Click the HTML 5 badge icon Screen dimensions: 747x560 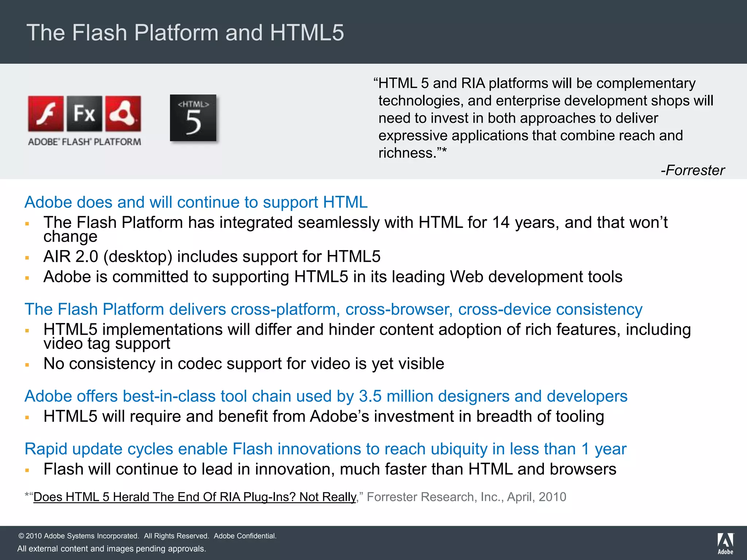click(x=193, y=118)
